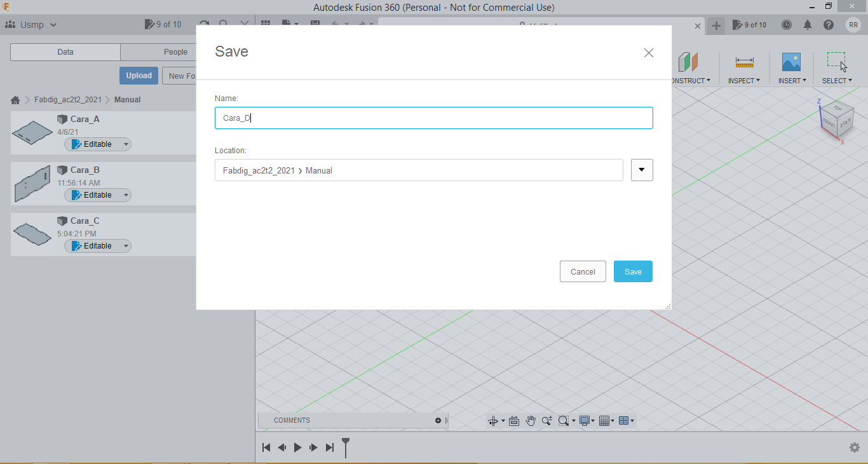The width and height of the screenshot is (868, 464).
Task: Select the Cara_A thumbnail
Action: click(x=32, y=133)
